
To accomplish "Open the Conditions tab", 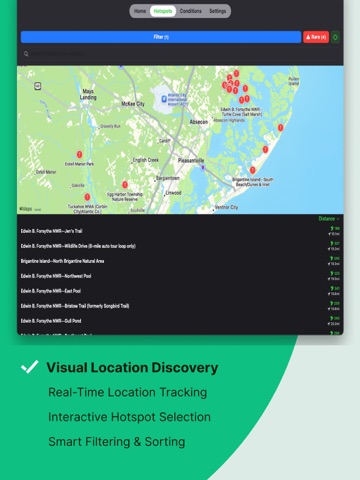I will pyautogui.click(x=191, y=11).
